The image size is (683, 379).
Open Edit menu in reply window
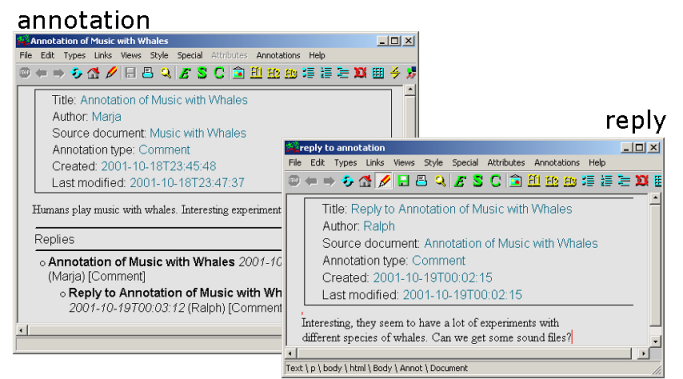point(318,162)
